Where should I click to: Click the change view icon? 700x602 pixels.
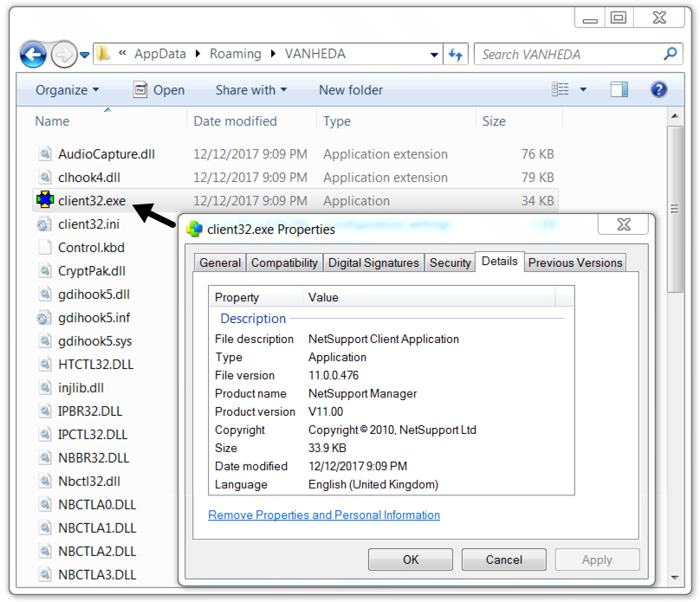[560, 89]
